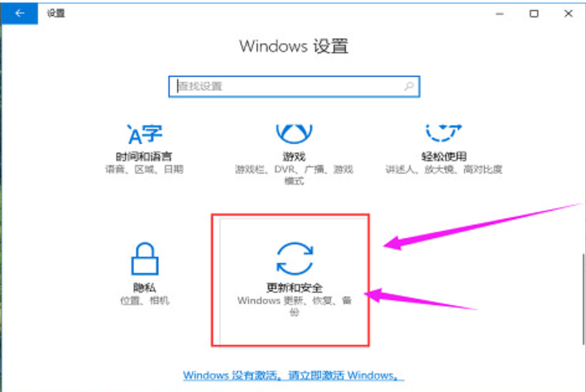This screenshot has height=392, width=586.
Task: Click the Windows activation link
Action: (293, 375)
